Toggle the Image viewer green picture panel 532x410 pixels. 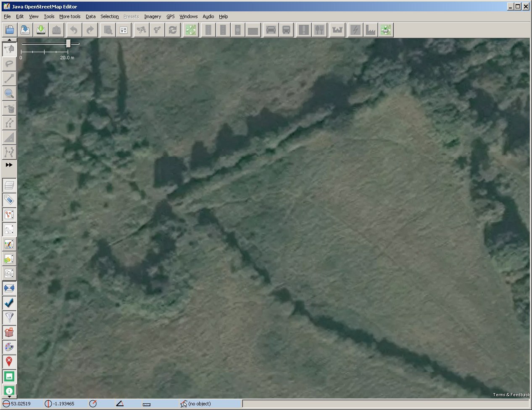[x=9, y=376]
